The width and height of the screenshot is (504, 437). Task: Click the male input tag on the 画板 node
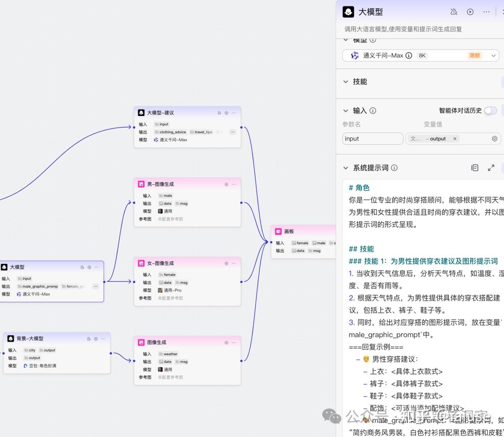pyautogui.click(x=319, y=243)
